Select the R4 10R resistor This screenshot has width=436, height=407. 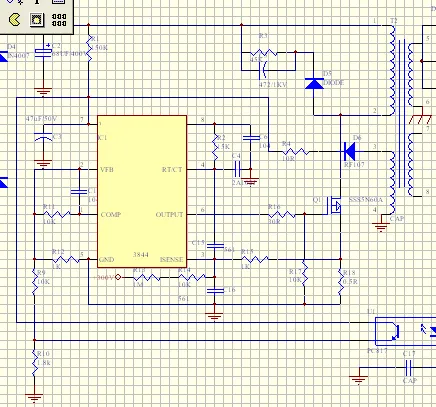pyautogui.click(x=295, y=151)
